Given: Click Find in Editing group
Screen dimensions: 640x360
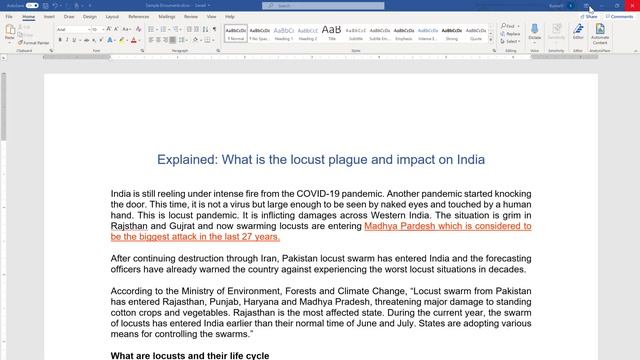Looking at the screenshot, I should click(x=508, y=26).
